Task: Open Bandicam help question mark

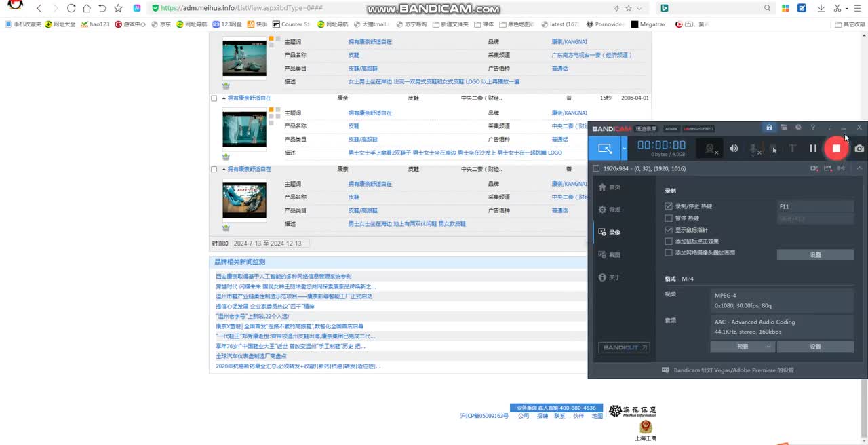Action: (x=813, y=128)
